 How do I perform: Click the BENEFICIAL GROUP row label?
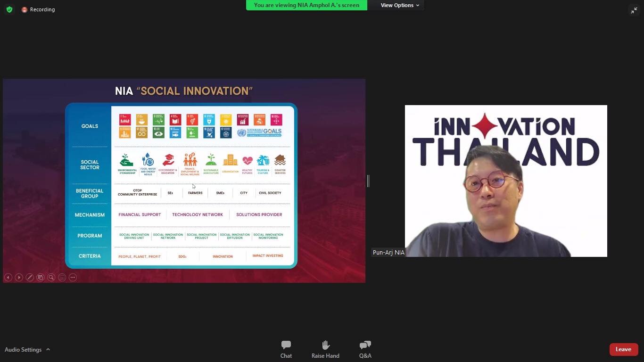[90, 193]
